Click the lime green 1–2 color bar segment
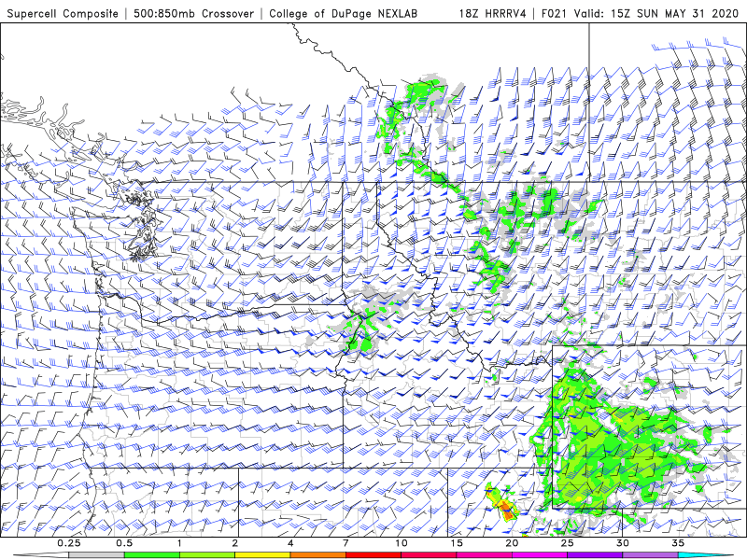The width and height of the screenshot is (747, 560). click(x=207, y=555)
